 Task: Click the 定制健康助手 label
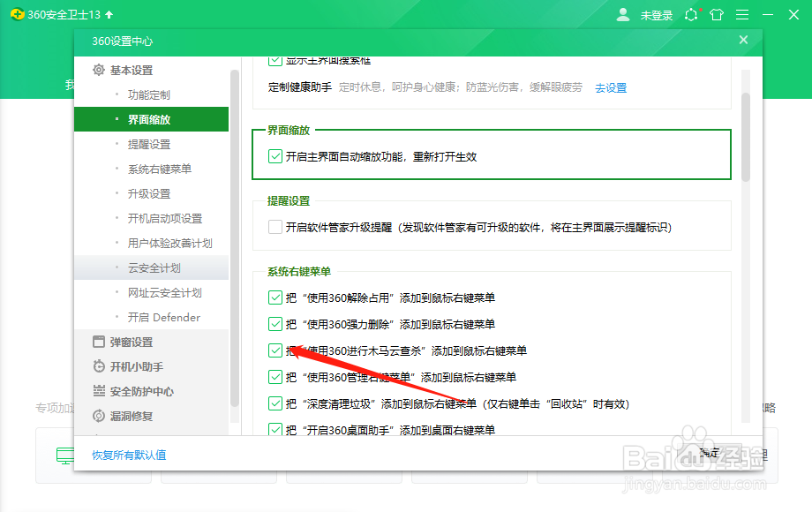[x=300, y=87]
